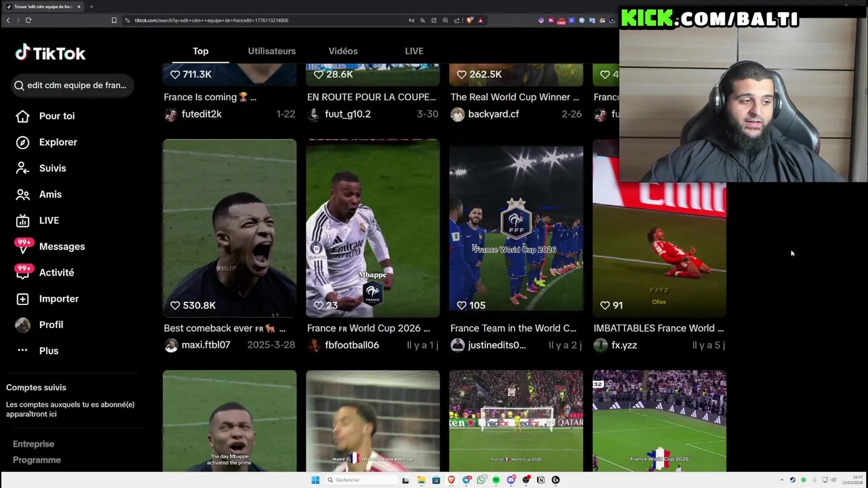Click the TikTok search field
This screenshot has height=488, width=868.
[x=73, y=85]
